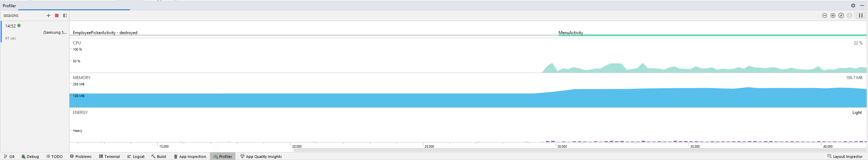868x160 pixels.
Task: Click the 41 sec session duration
Action: tap(10, 38)
